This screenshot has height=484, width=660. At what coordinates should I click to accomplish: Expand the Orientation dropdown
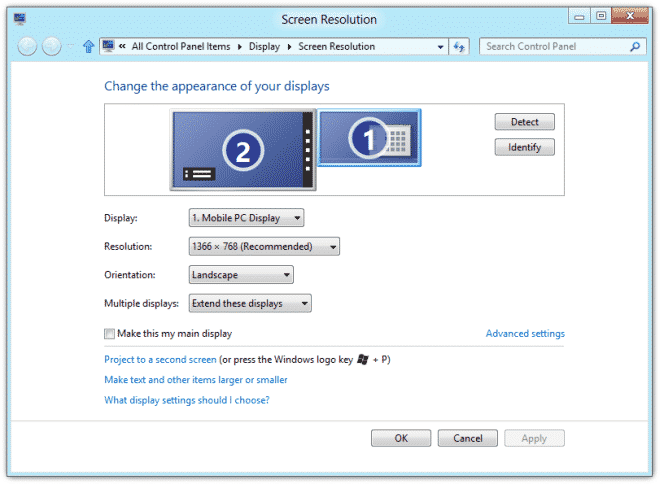[x=241, y=275]
